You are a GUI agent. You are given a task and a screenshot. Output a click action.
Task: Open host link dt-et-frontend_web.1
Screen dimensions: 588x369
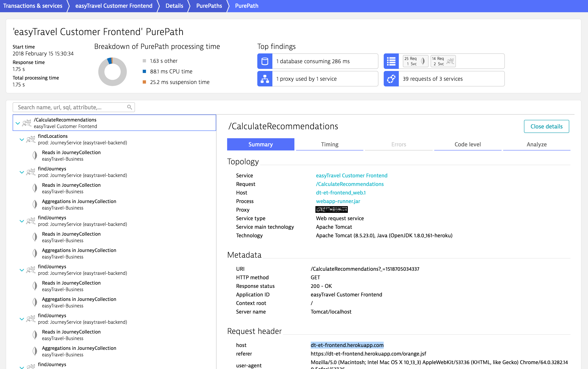340,193
